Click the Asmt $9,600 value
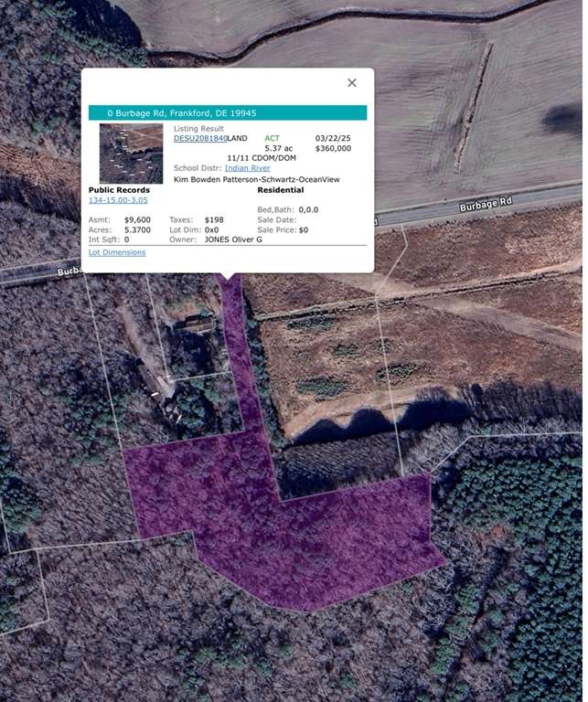This screenshot has width=588, height=702. [136, 220]
